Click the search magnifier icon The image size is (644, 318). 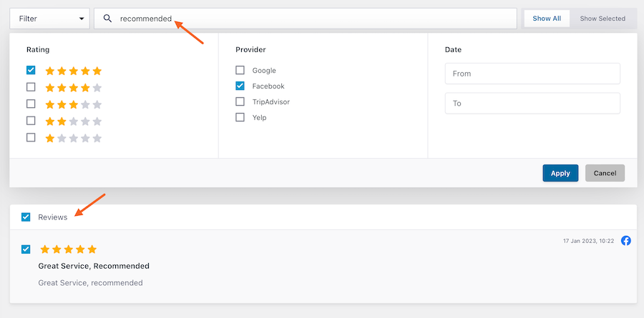tap(108, 19)
